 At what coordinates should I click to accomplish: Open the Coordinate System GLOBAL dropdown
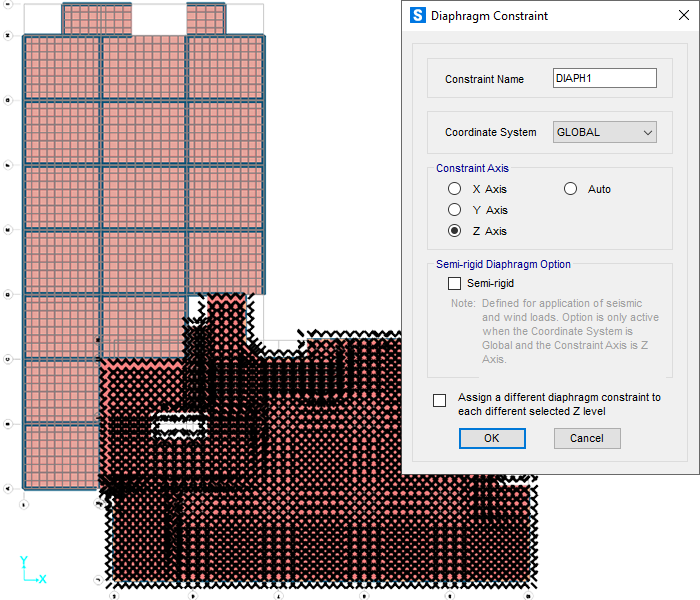[x=604, y=132]
